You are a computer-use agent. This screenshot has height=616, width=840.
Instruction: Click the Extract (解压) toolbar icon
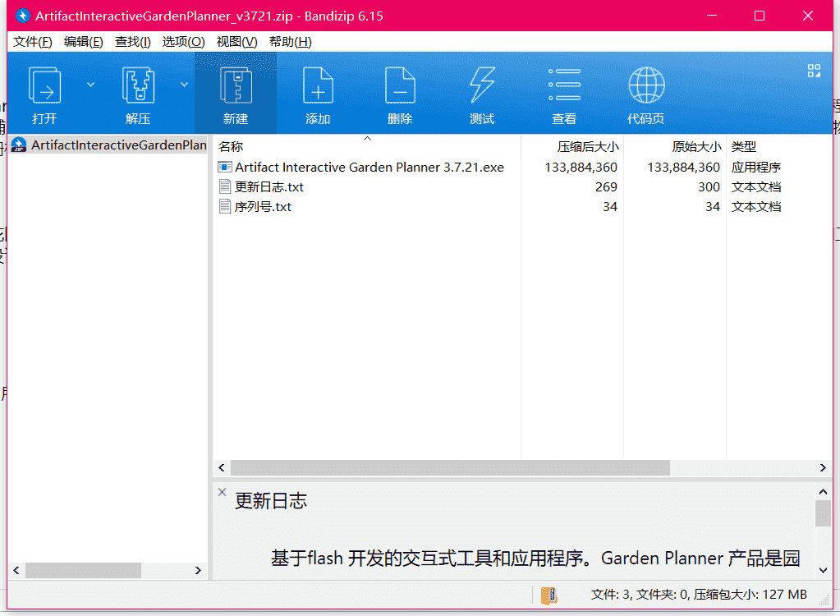tap(138, 85)
